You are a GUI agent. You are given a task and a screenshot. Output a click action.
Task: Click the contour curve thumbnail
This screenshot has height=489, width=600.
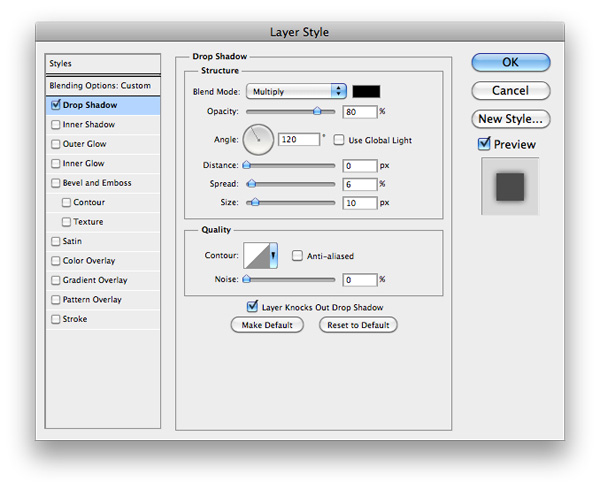click(257, 255)
